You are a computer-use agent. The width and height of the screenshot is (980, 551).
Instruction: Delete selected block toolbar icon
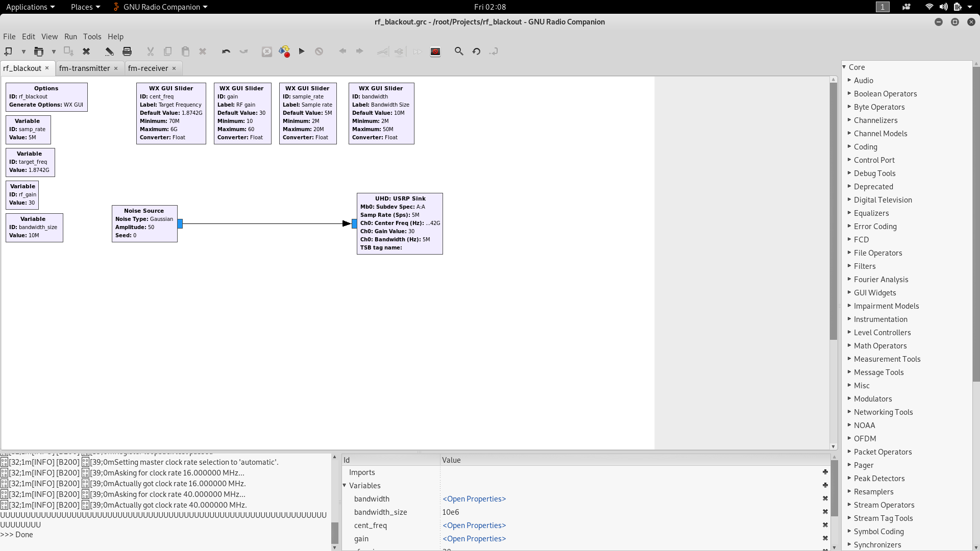tap(203, 52)
